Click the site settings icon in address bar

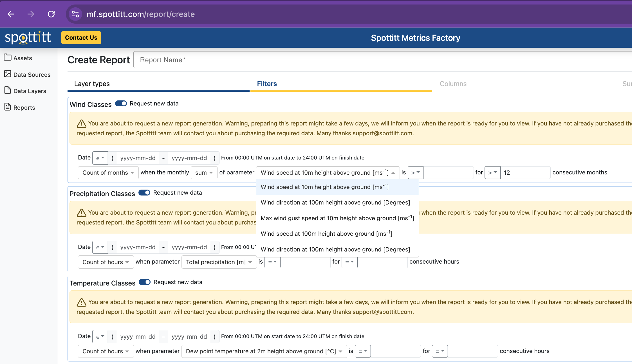point(75,14)
